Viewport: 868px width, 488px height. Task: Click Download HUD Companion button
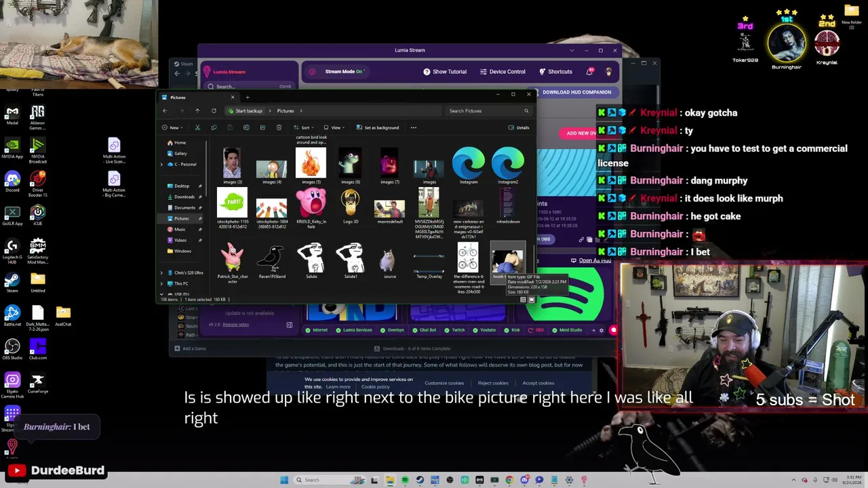coord(572,92)
